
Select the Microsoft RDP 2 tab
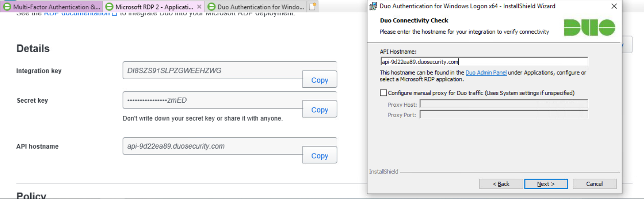(154, 7)
